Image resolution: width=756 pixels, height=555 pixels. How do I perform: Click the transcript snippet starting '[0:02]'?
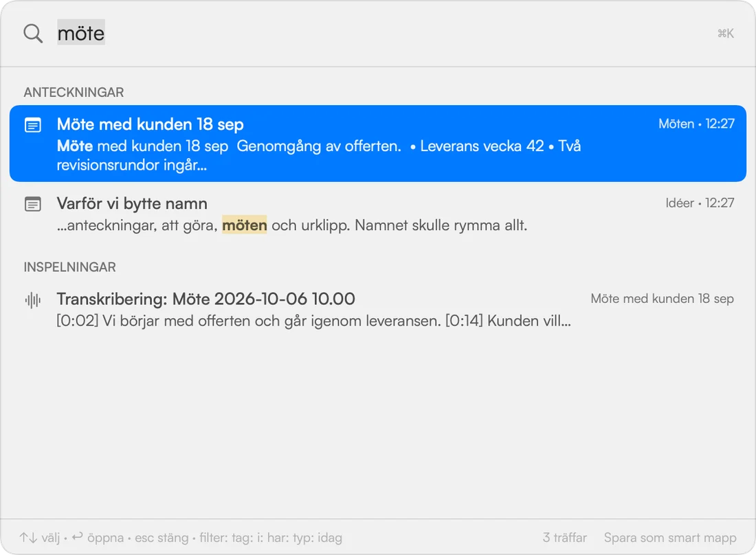click(x=313, y=321)
